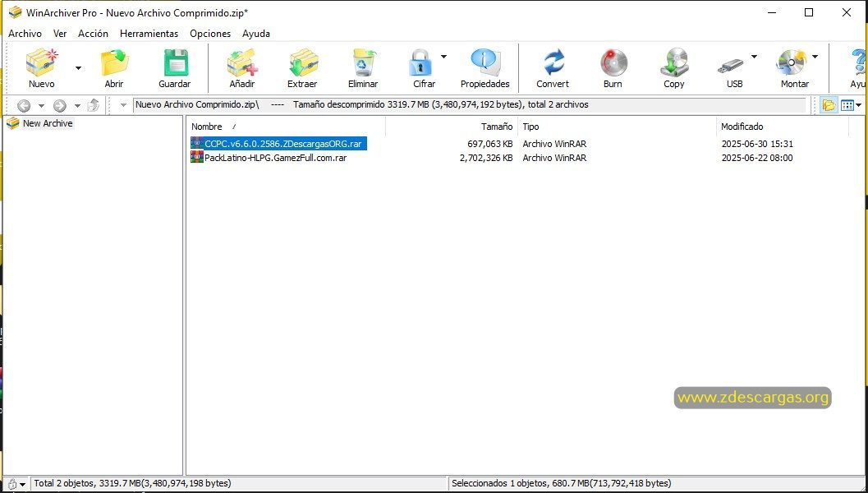This screenshot has width=868, height=493.
Task: Expand the address path history dropdown
Action: click(123, 105)
